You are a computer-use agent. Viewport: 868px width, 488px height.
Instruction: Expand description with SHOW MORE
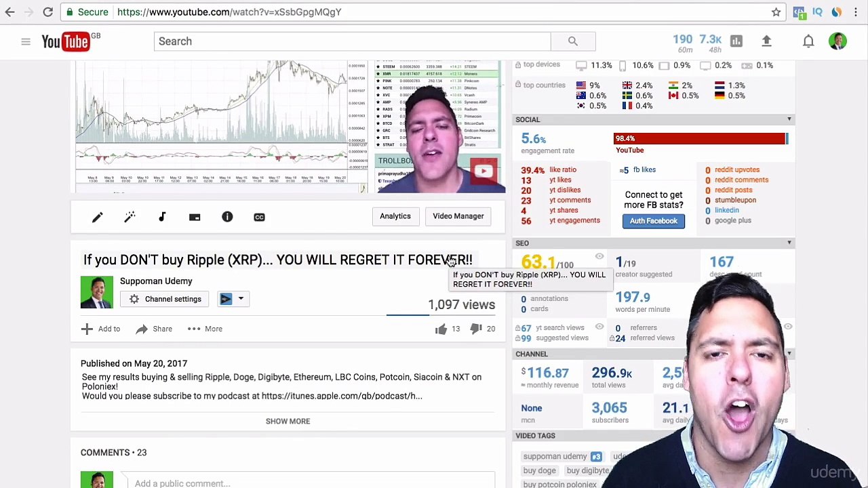click(288, 421)
